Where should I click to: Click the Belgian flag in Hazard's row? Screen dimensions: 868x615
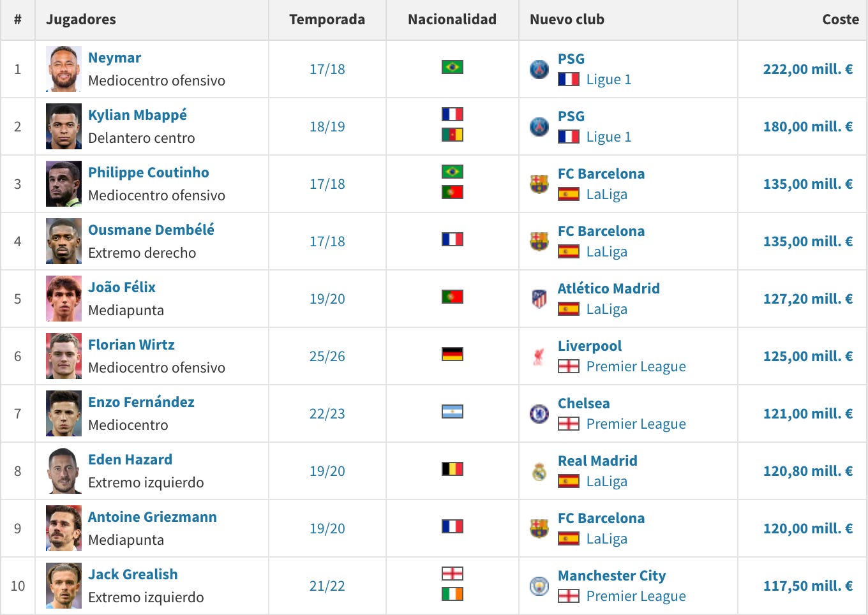[453, 469]
